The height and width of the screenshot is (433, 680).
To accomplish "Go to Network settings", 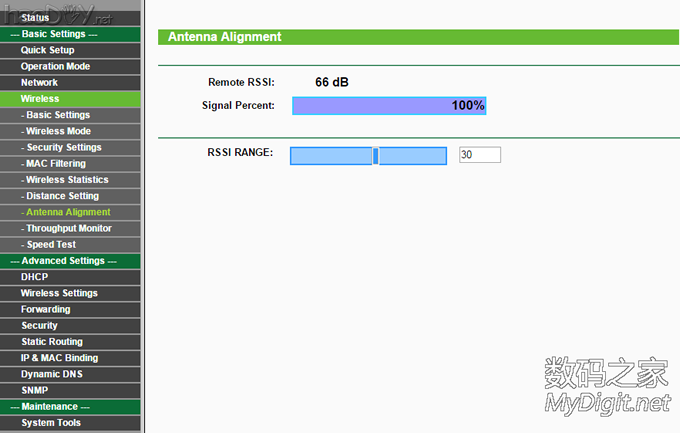I will tap(39, 82).
